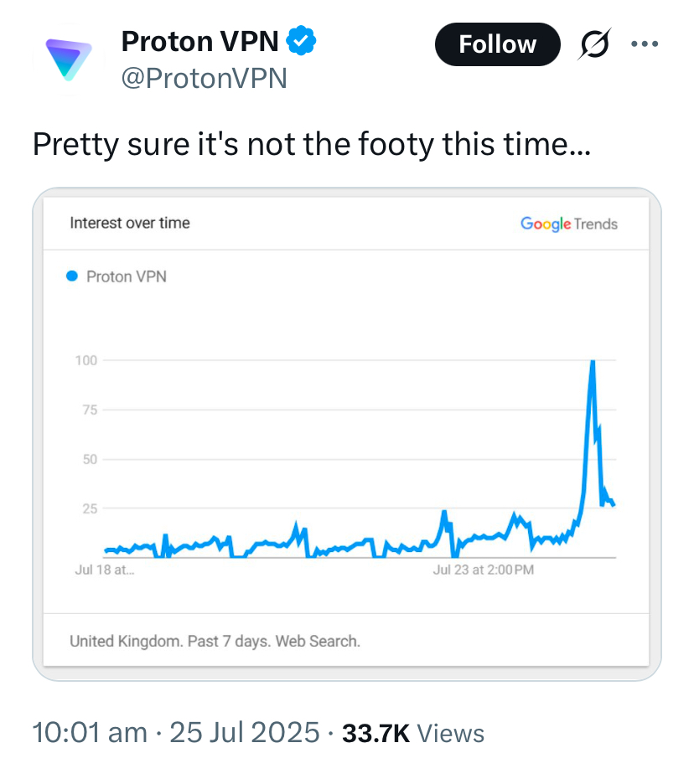Screen dimensions: 694x784
Task: Click the "Interest over time" chart title
Action: pos(130,223)
